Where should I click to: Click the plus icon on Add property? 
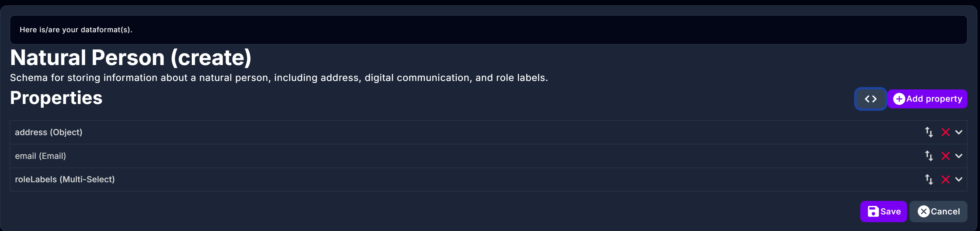(899, 99)
